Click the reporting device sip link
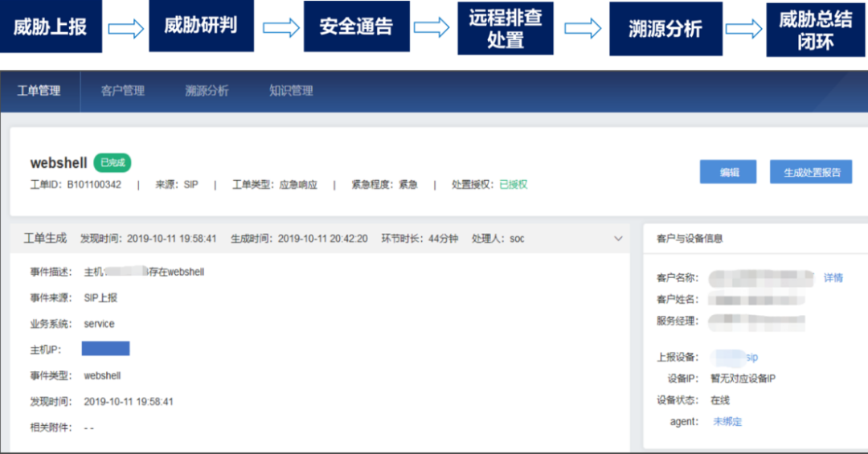 tap(751, 358)
